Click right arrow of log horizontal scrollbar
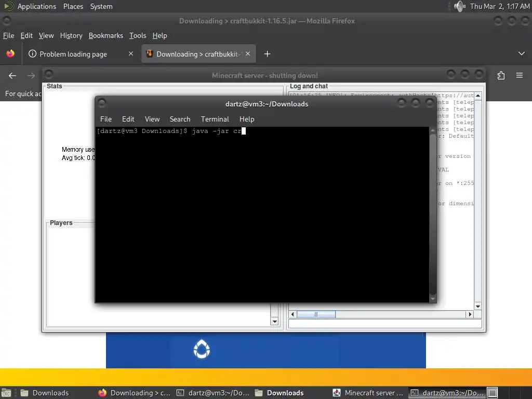The image size is (532, 399). pyautogui.click(x=470, y=314)
